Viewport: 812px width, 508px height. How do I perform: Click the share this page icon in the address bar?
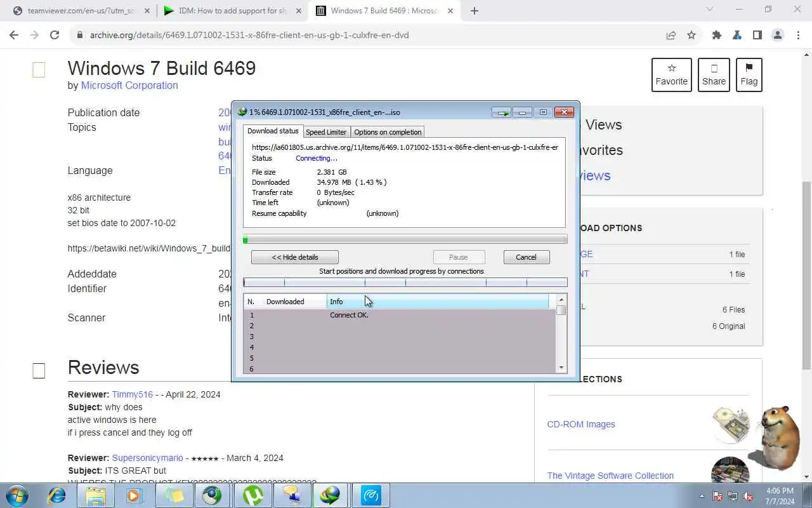pyautogui.click(x=671, y=36)
